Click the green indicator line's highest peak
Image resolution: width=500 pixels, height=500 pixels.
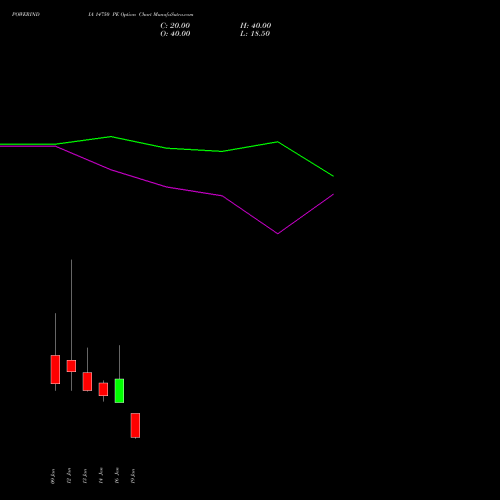111,136
